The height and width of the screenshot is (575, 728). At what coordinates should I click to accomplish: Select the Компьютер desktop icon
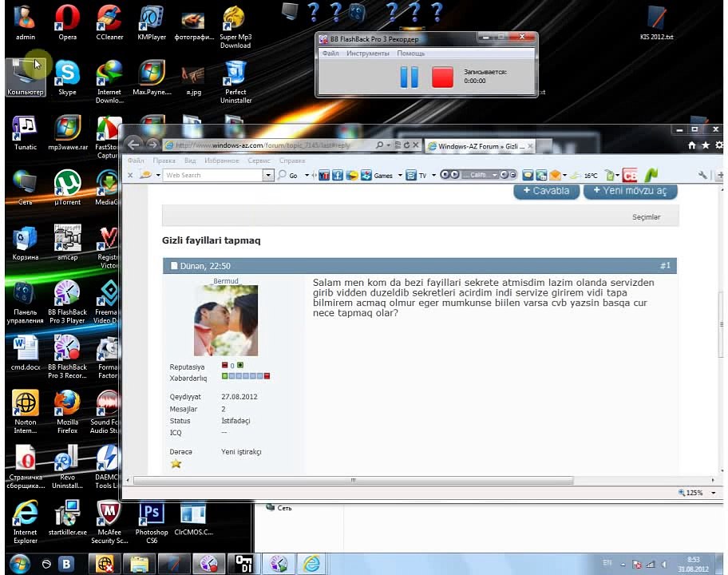(26, 78)
